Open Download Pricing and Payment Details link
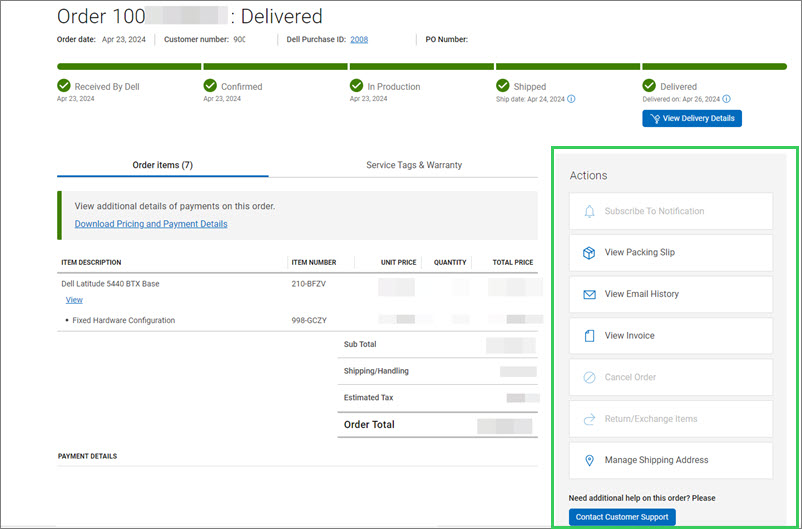Viewport: 802px width, 529px height. (x=151, y=224)
